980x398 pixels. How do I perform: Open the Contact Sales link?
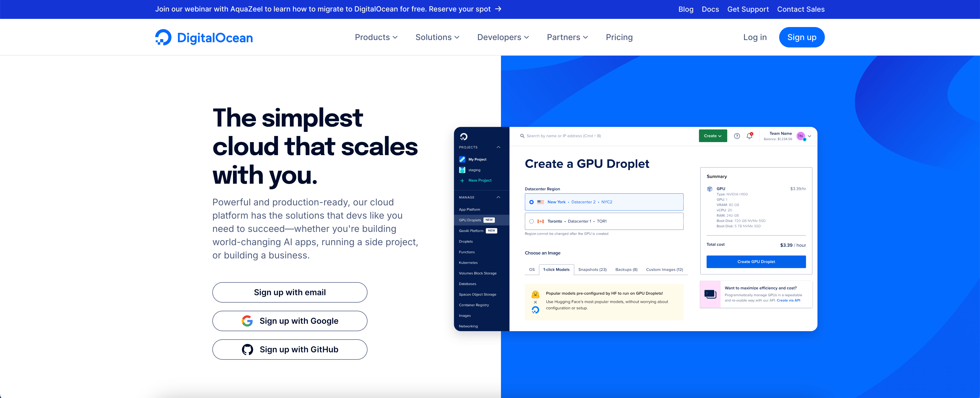tap(800, 9)
